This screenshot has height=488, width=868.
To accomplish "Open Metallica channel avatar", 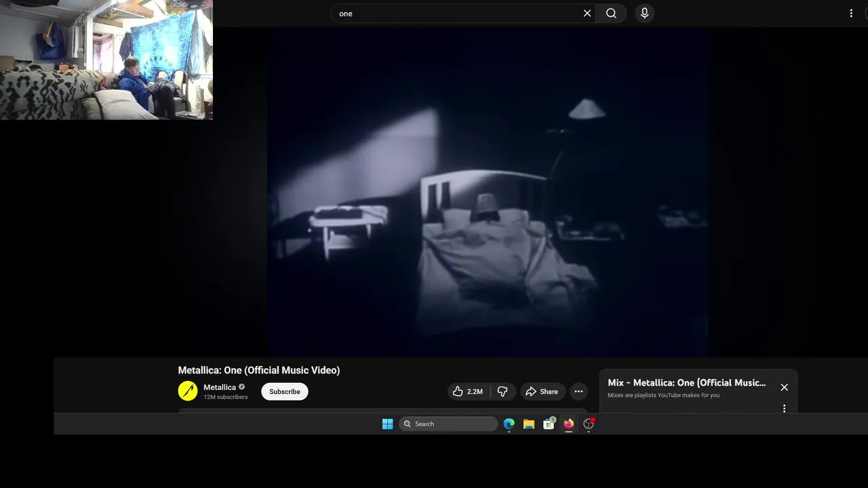I will pos(188,391).
